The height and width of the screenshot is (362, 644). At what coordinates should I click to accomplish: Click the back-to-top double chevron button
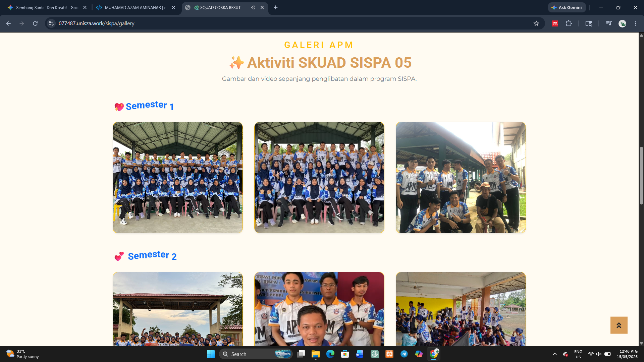click(x=619, y=325)
